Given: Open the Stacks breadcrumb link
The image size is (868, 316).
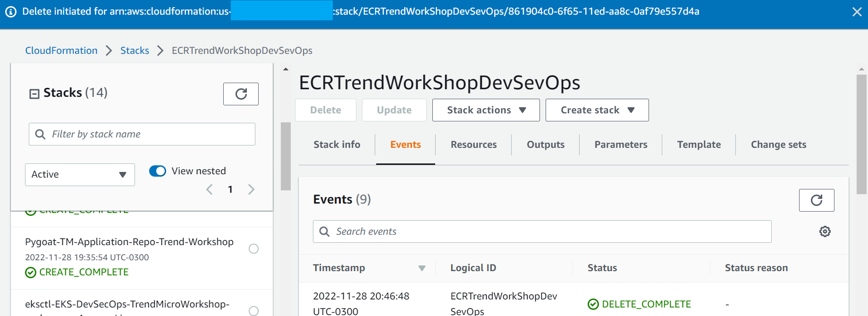Looking at the screenshot, I should pyautogui.click(x=135, y=51).
